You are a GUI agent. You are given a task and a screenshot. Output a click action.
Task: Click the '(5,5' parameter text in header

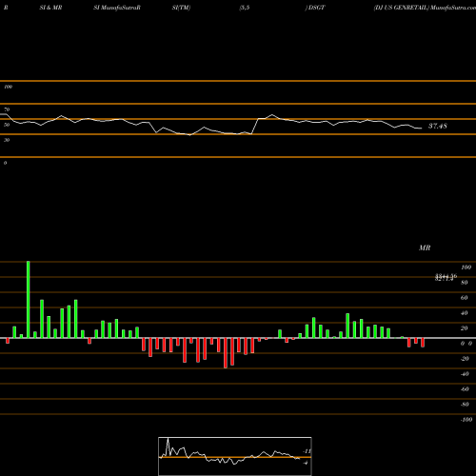(x=245, y=8)
